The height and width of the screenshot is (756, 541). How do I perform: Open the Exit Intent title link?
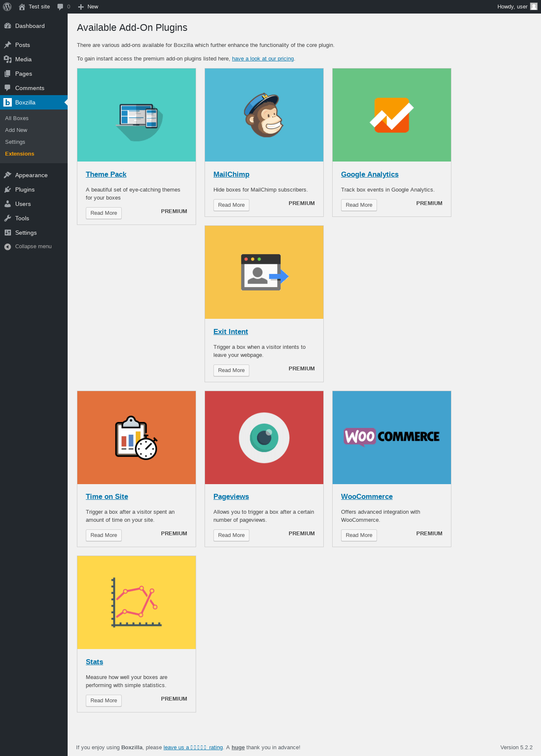coord(231,331)
